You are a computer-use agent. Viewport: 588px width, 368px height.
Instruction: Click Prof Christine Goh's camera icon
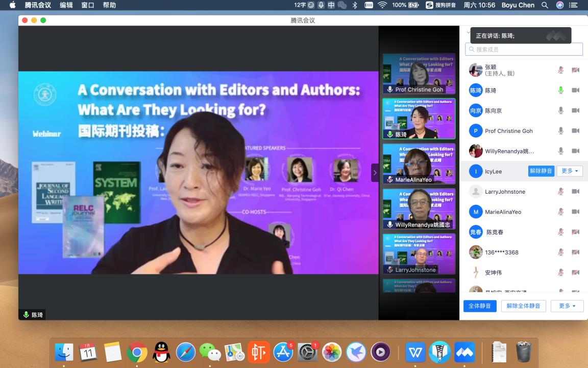tap(575, 131)
